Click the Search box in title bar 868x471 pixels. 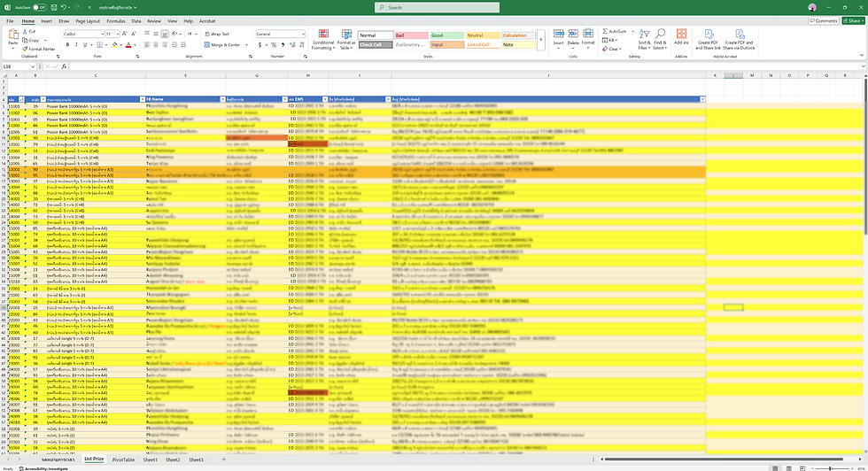tap(437, 8)
